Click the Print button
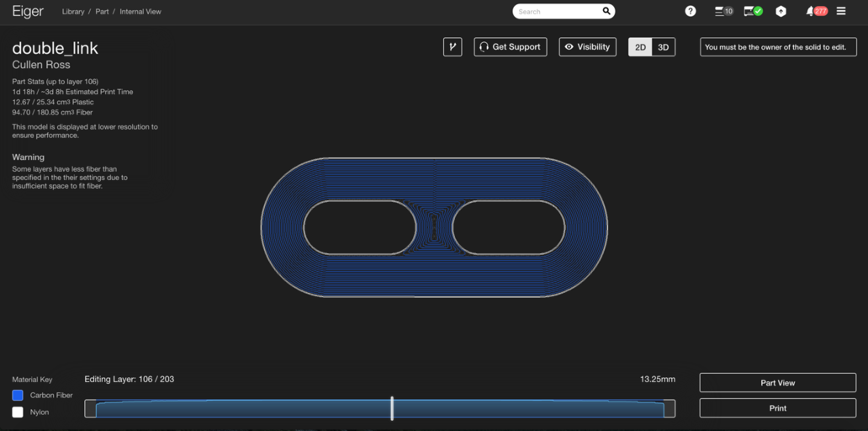 coord(777,408)
